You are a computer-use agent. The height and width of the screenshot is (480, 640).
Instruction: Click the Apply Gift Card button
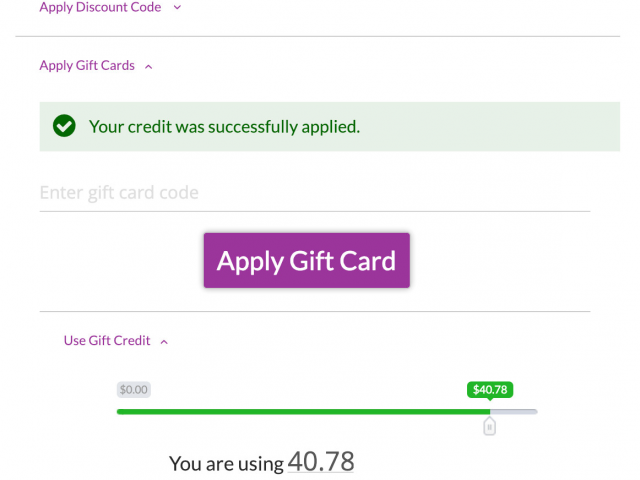point(307,260)
